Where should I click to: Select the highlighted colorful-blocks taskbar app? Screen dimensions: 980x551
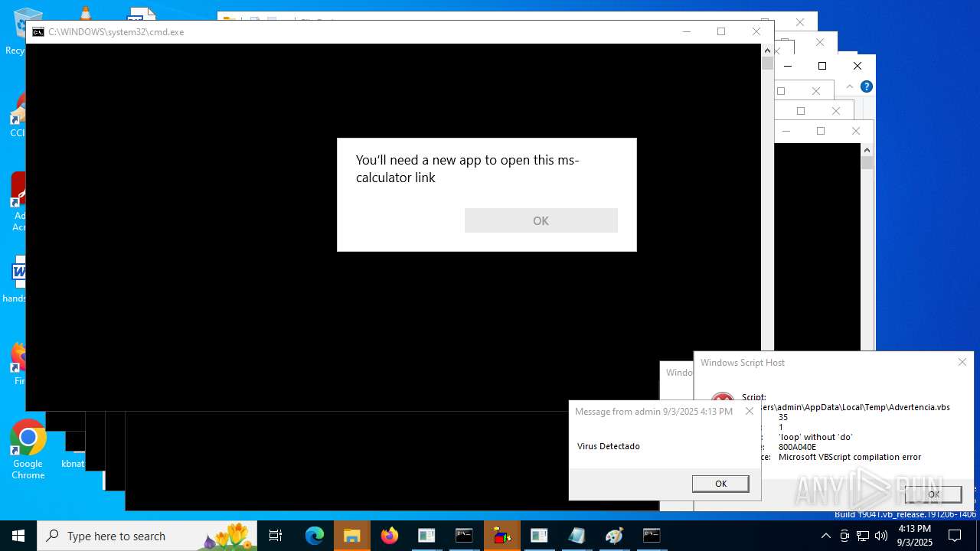(x=502, y=536)
